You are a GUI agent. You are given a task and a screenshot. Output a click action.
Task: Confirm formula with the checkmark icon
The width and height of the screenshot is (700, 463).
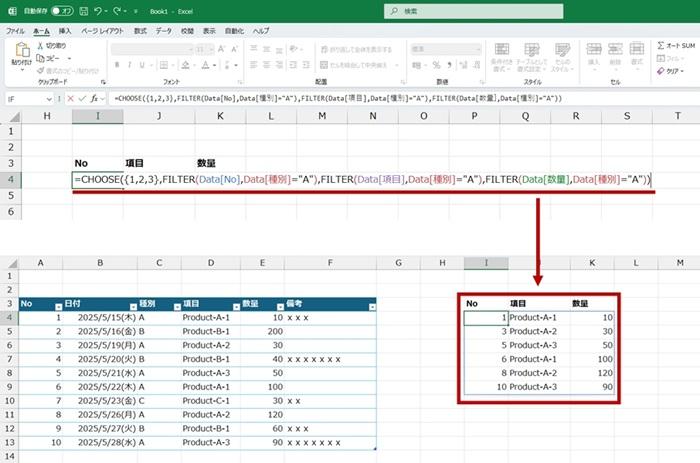pos(83,99)
